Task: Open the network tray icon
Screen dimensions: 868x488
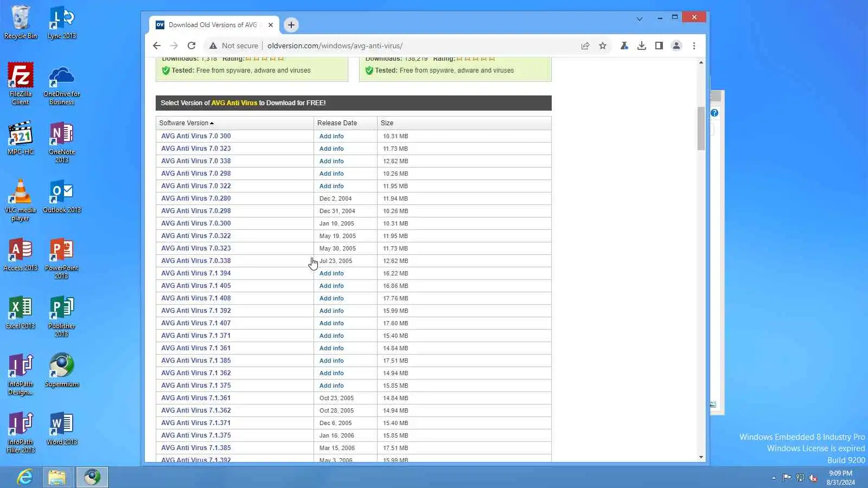Action: coord(800,478)
